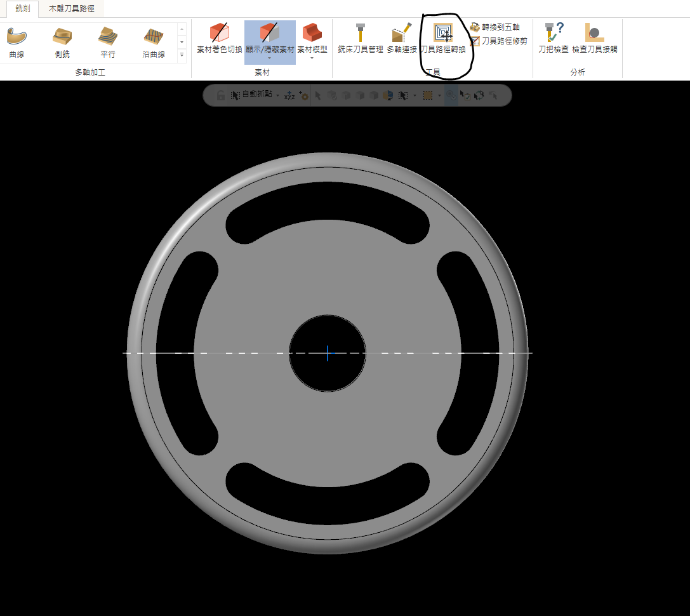690x616 pixels.
Task: Click the 自動抓點 AutoCursor button
Action: point(252,95)
